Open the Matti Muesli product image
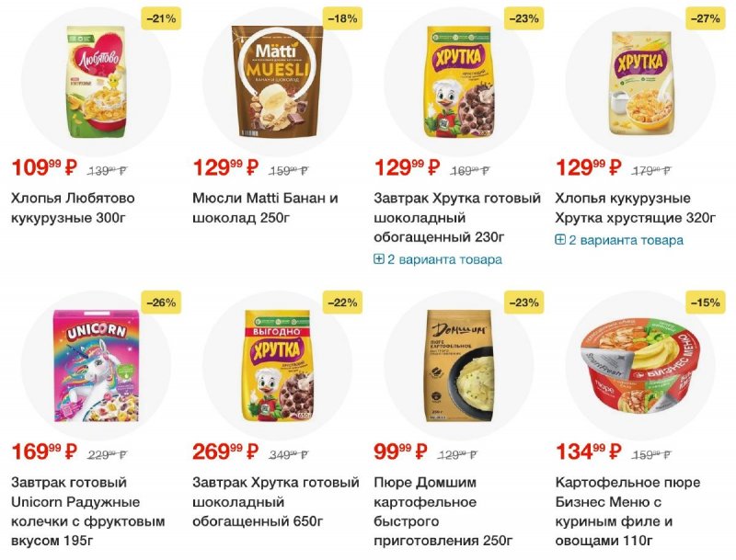This screenshot has height=560, width=736. point(278,81)
